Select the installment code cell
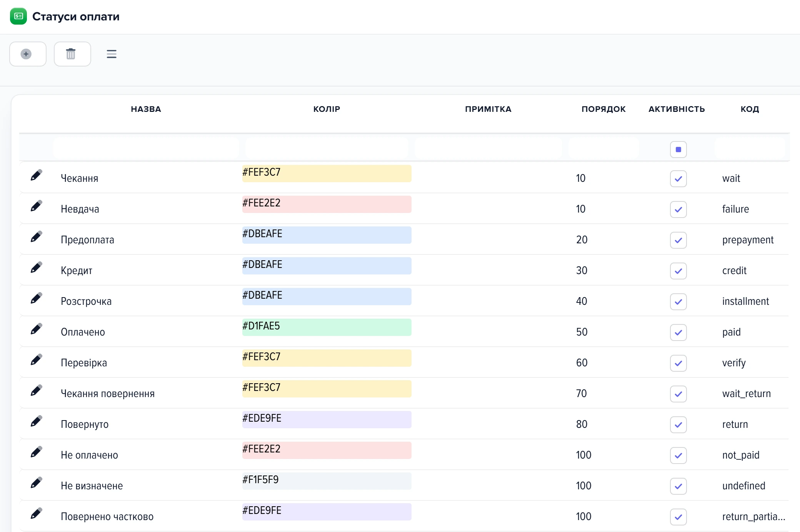Screen dimensions: 800x532 pyautogui.click(x=745, y=301)
